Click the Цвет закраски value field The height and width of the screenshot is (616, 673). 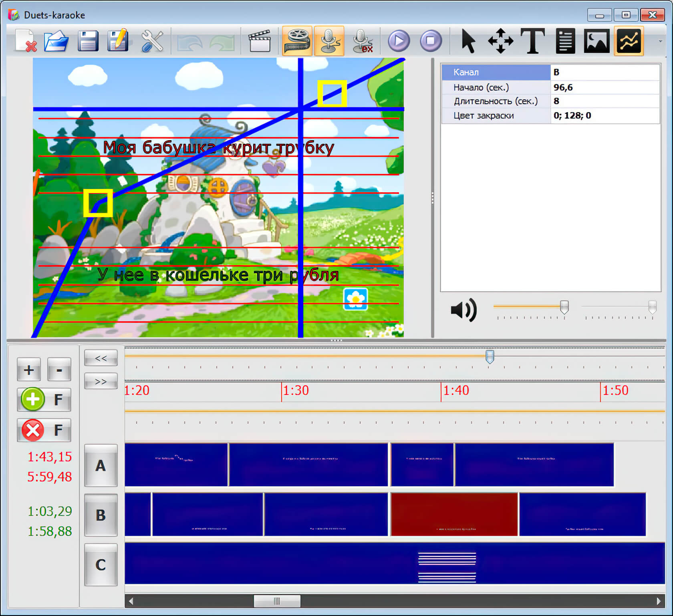tap(605, 116)
